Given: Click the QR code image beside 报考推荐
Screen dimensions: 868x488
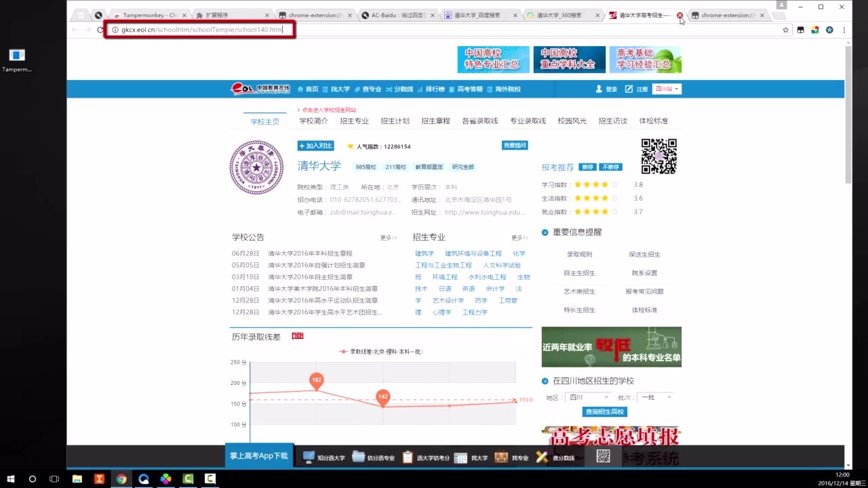Looking at the screenshot, I should (658, 156).
